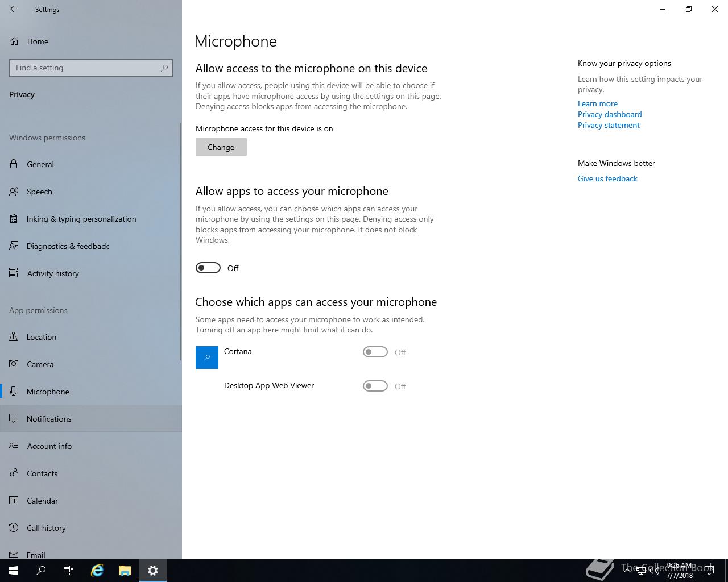The height and width of the screenshot is (582, 728).
Task: Toggle Cortana microphone access
Action: (375, 352)
